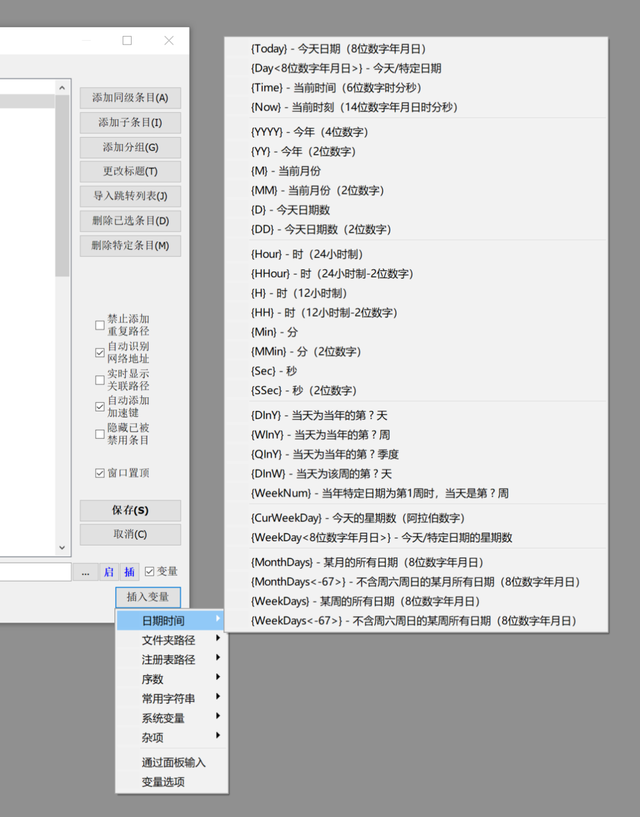The width and height of the screenshot is (640, 817).
Task: Maximize the dialog window
Action: tap(127, 41)
